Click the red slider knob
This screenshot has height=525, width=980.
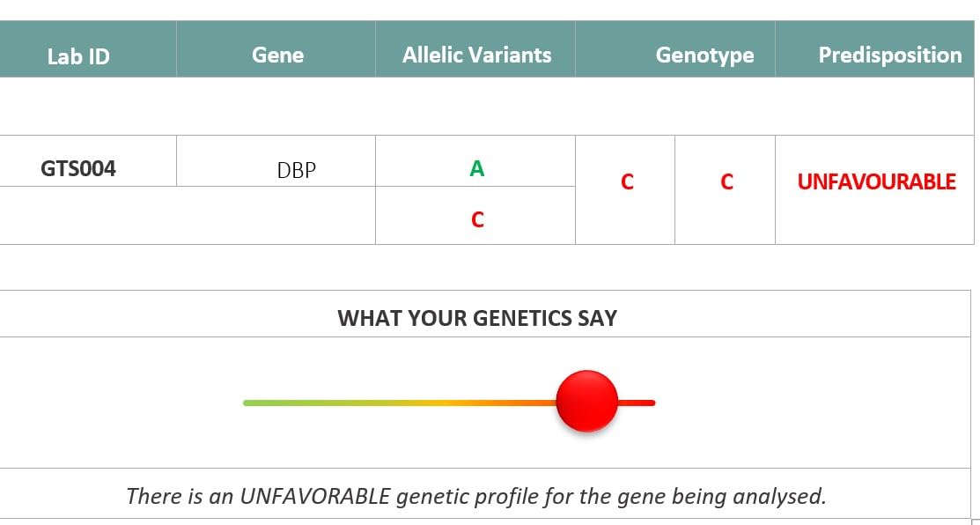(587, 401)
